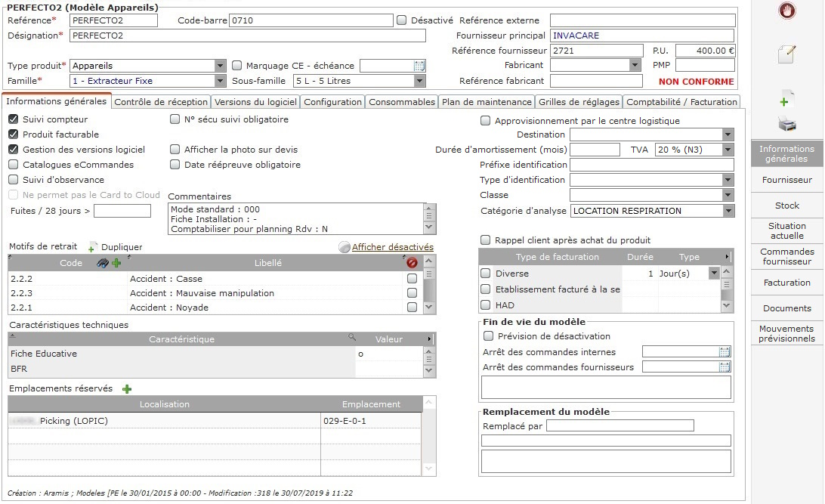Tick the Diverse facturation checkbox

coord(485,273)
